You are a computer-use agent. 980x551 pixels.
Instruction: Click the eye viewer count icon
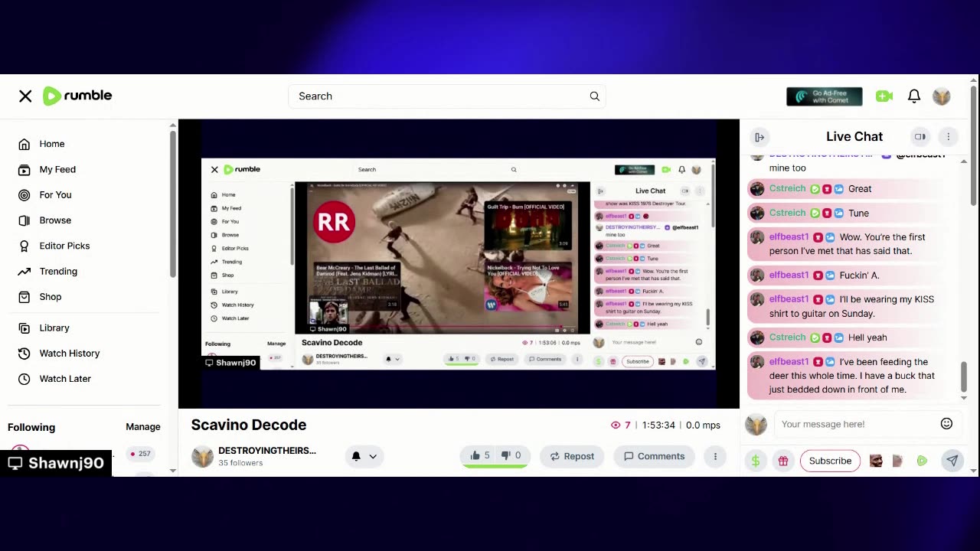(616, 425)
